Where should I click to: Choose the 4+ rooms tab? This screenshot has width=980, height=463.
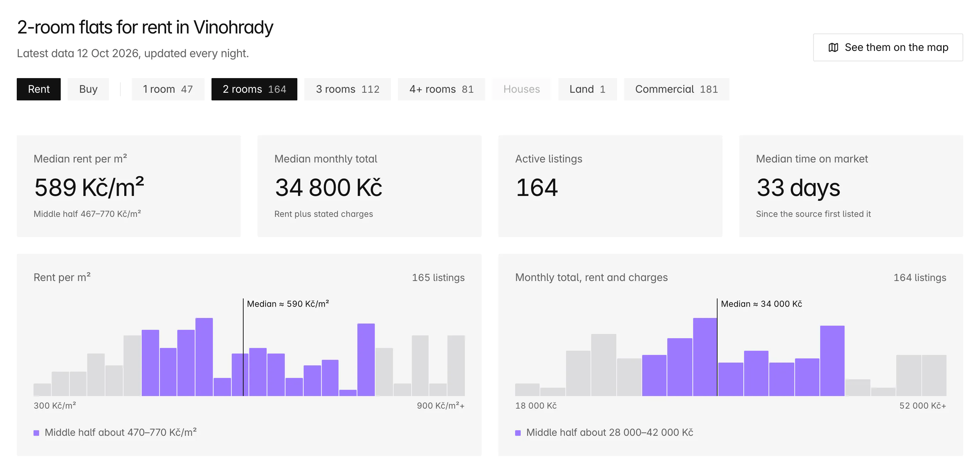pyautogui.click(x=441, y=89)
